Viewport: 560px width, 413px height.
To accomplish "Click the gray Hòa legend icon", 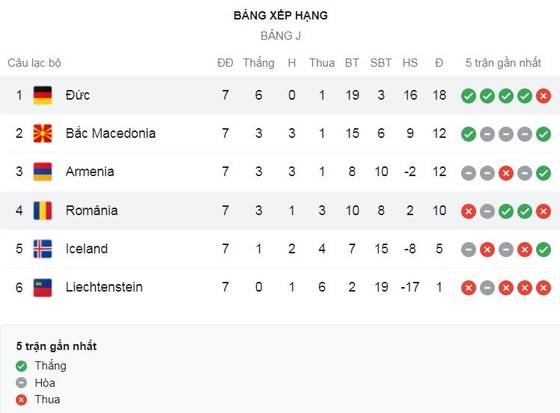I will pyautogui.click(x=21, y=383).
